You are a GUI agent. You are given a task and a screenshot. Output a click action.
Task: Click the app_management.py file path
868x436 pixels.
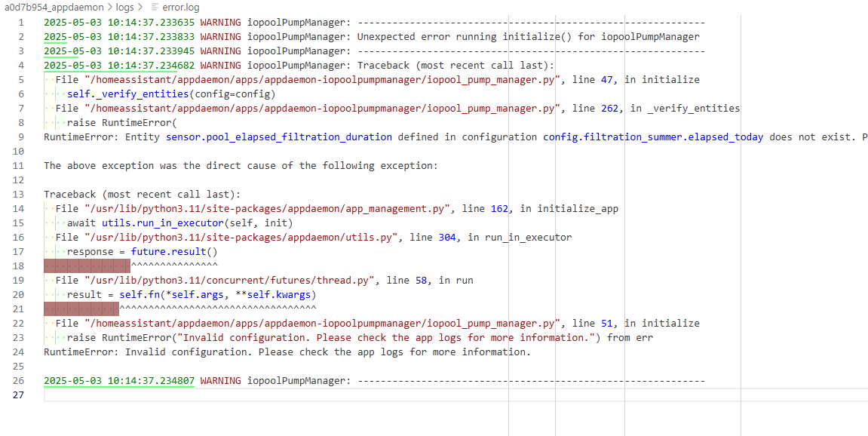pyautogui.click(x=267, y=209)
